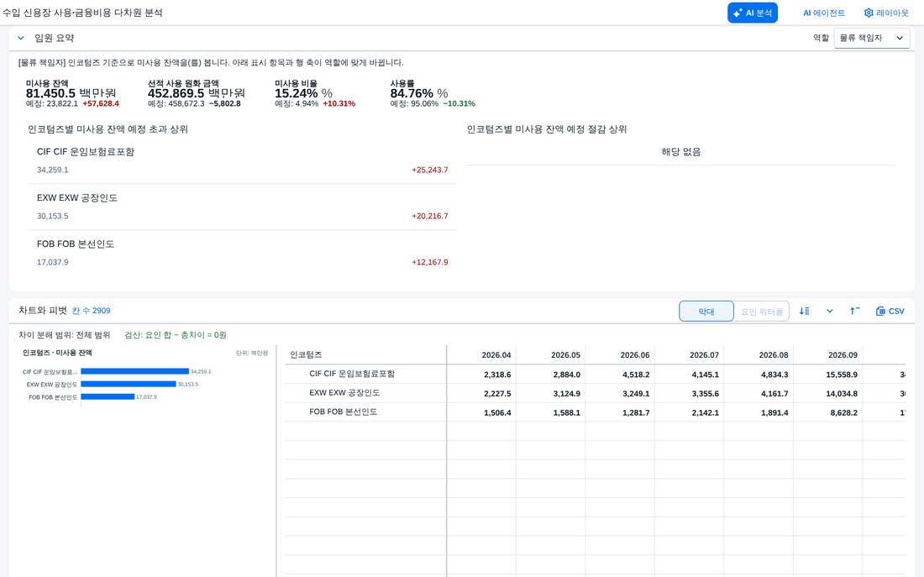Click the sort descending list icon
Screen dimensions: 924x577
coord(805,312)
